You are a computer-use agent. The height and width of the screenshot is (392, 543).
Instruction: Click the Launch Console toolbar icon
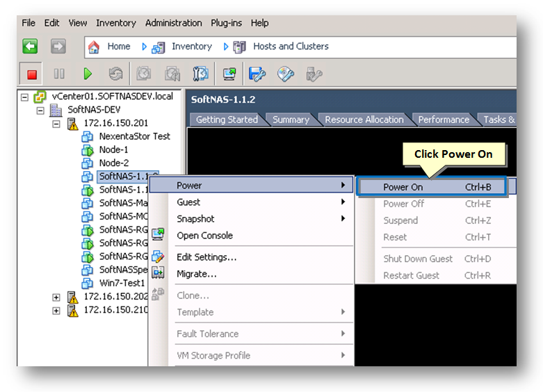(x=229, y=74)
